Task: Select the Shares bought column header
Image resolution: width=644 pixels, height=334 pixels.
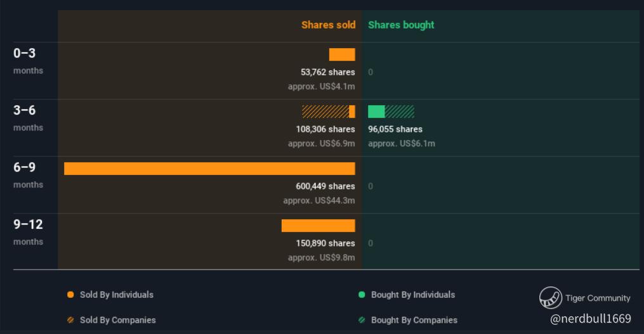Action: coord(401,25)
